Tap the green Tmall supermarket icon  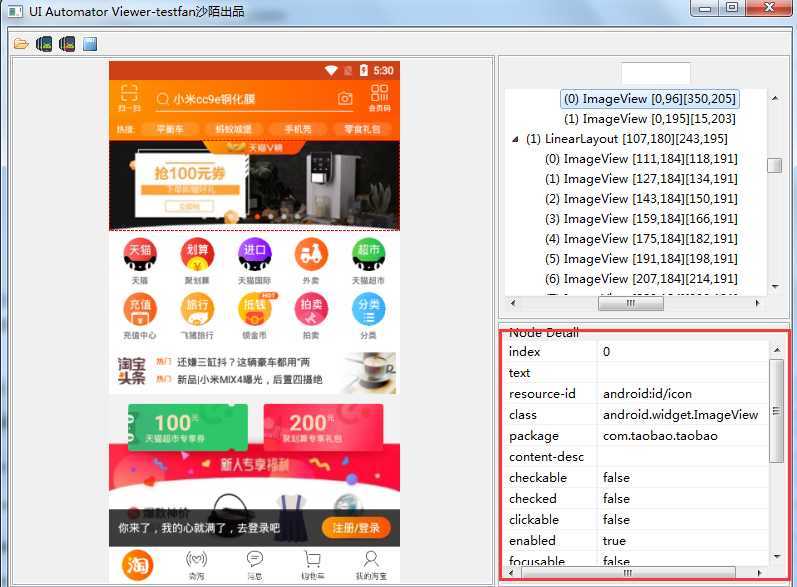[369, 254]
